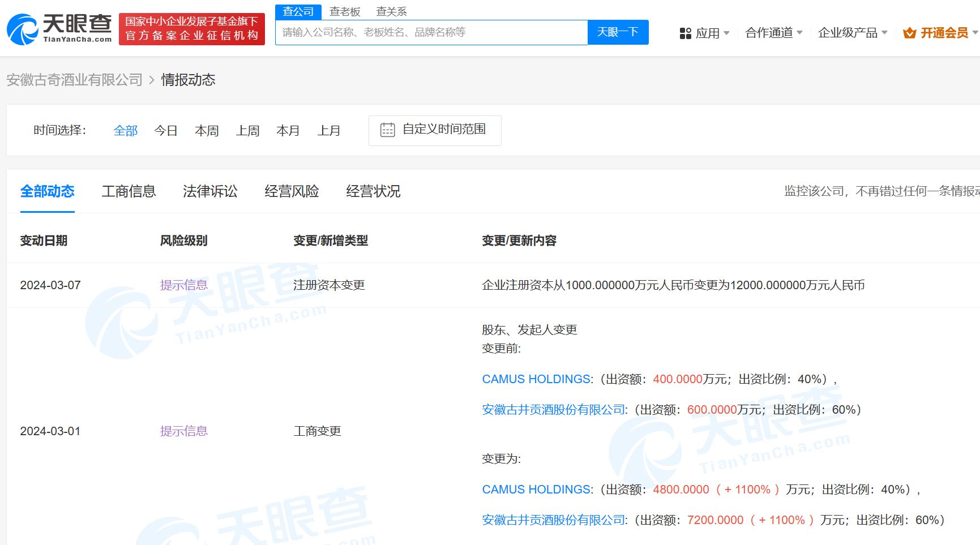Switch to 工商信息 tab
The height and width of the screenshot is (545, 980).
(129, 191)
